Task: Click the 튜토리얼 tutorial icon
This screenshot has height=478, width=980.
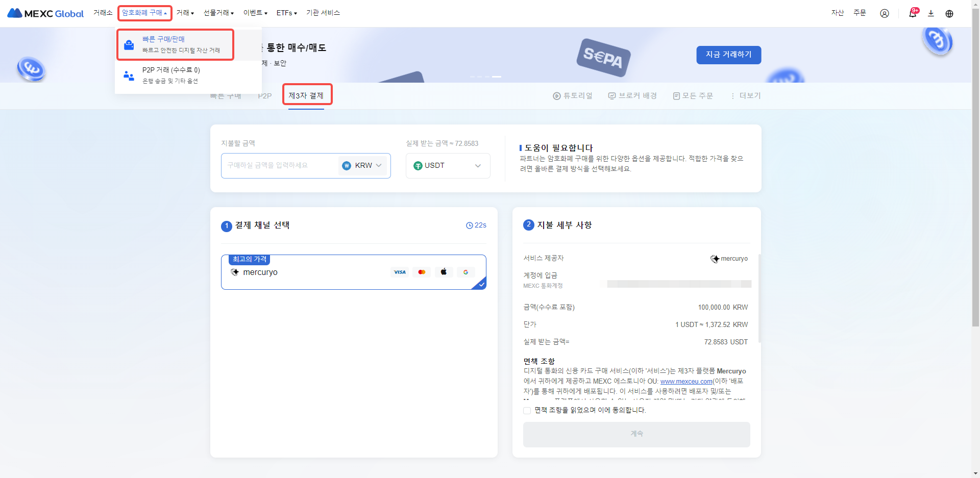Action: pos(557,96)
